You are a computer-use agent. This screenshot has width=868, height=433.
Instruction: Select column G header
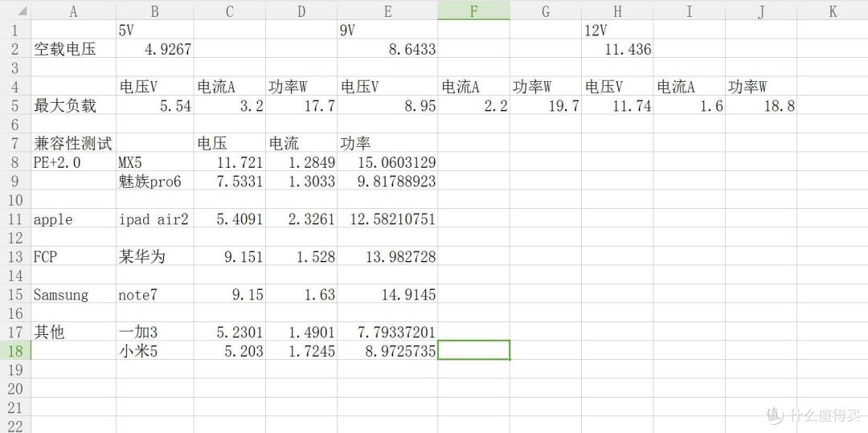point(546,11)
